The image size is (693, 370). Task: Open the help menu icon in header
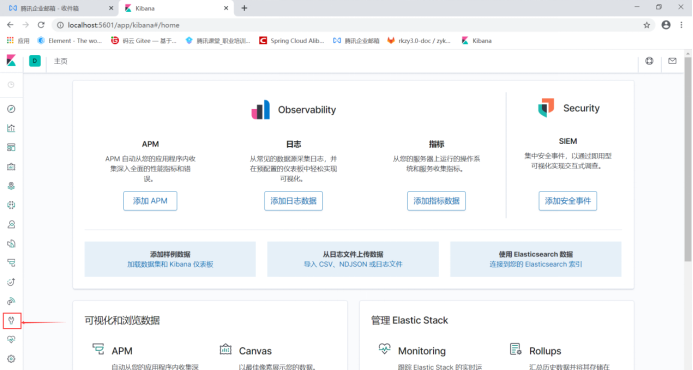(649, 61)
